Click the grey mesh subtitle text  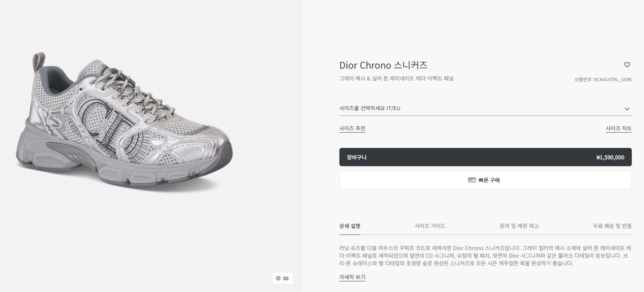pyautogui.click(x=396, y=78)
